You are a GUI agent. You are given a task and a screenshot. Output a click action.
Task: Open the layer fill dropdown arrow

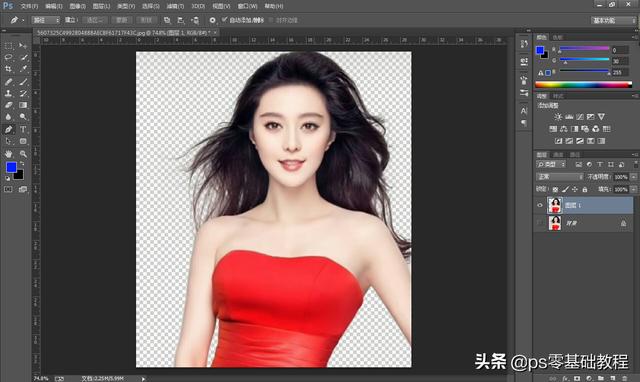click(633, 189)
